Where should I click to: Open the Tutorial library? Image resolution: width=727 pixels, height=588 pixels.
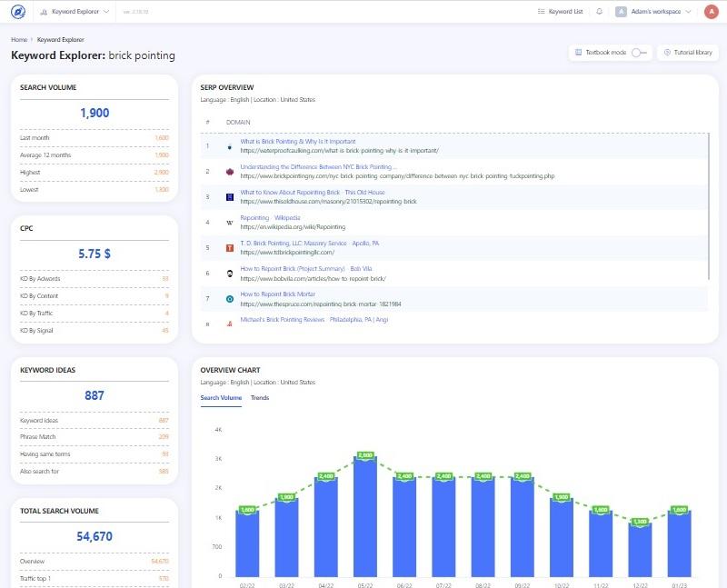click(x=688, y=53)
